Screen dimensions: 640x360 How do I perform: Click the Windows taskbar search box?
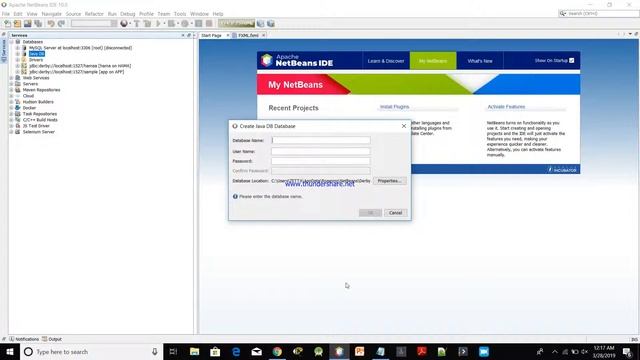pos(91,351)
